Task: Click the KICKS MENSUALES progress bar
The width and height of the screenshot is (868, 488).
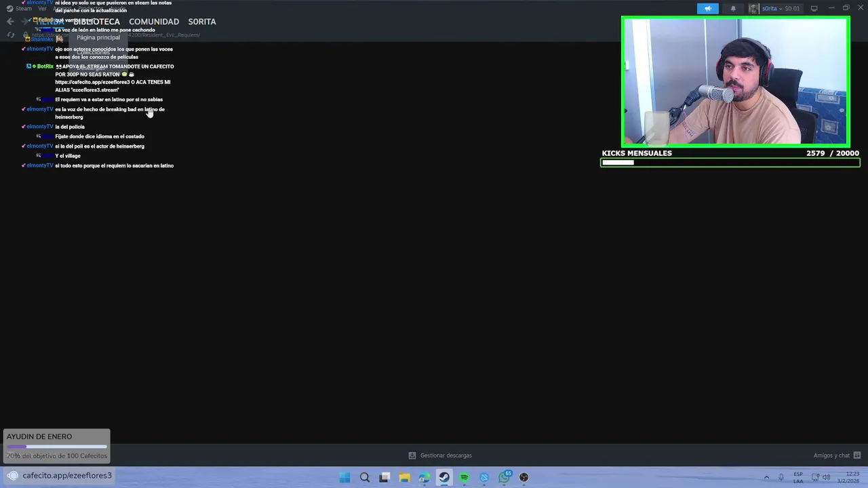Action: click(x=730, y=163)
